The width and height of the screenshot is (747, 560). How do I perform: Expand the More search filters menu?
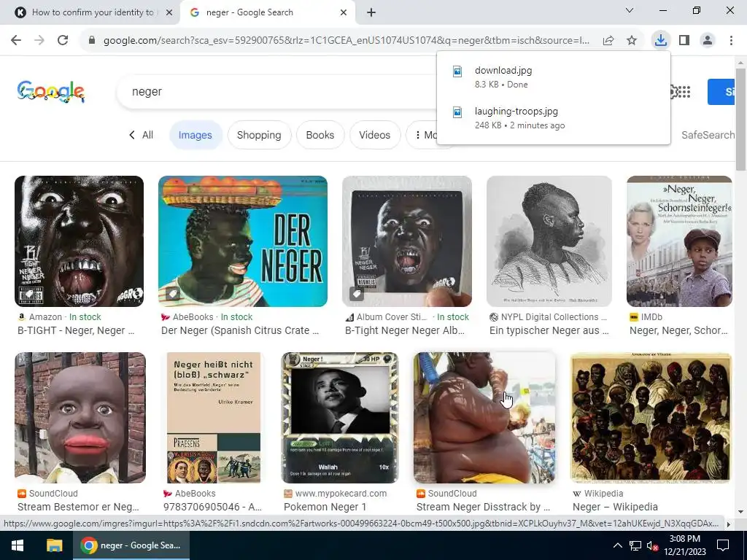click(x=426, y=135)
